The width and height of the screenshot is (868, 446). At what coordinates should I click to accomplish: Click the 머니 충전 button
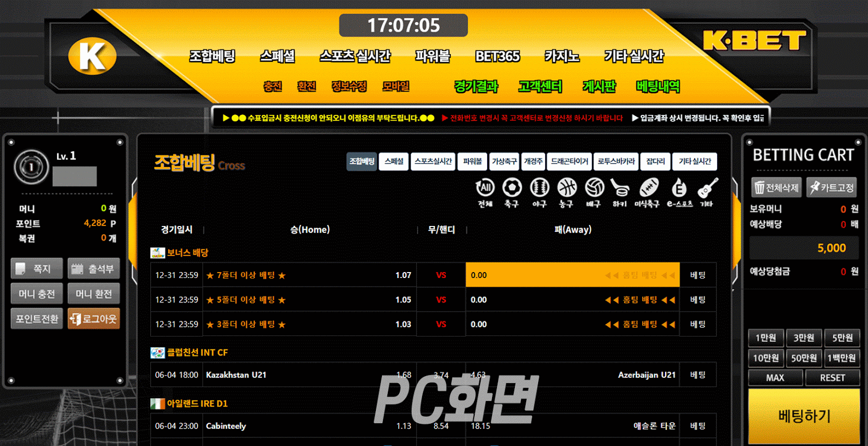(37, 294)
